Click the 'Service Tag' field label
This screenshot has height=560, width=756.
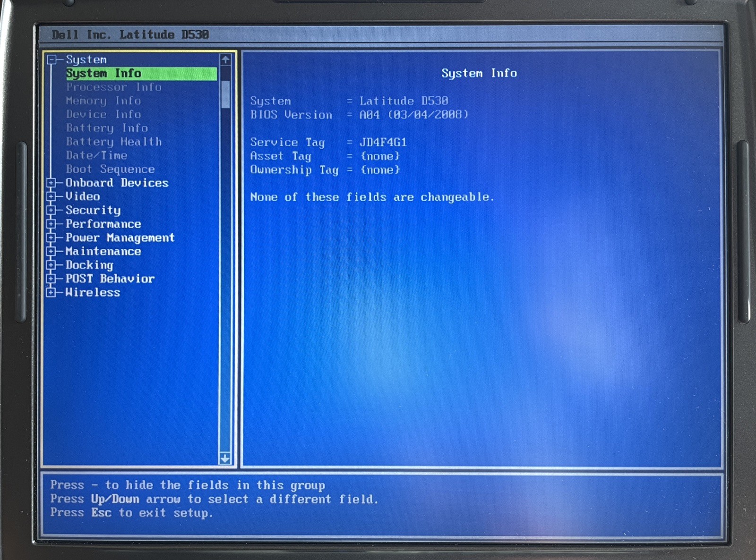click(287, 142)
